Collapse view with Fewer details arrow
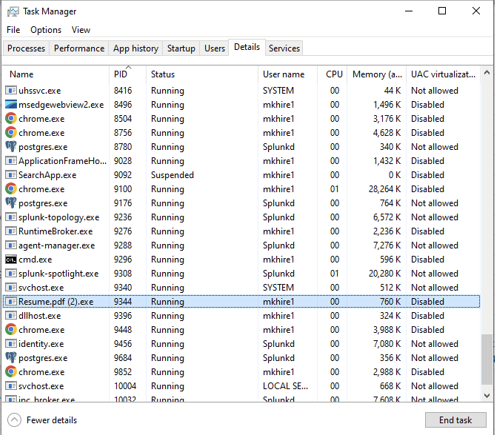495x435 pixels. click(x=14, y=420)
